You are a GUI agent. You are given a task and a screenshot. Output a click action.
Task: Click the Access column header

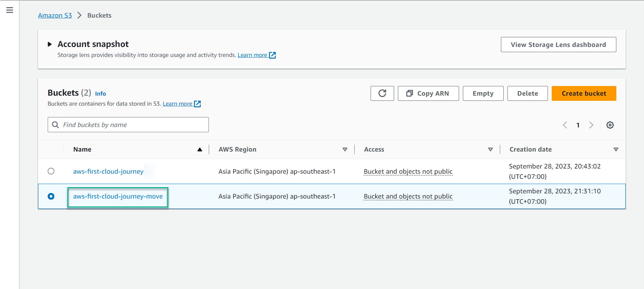click(374, 150)
